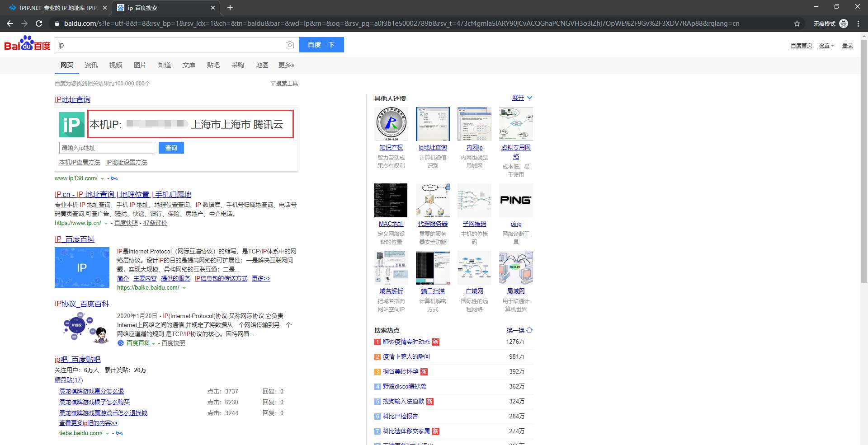Screen dimensions: 868x445
Task: Expand the 其他人还搜 section with 展开
Action: coord(522,98)
